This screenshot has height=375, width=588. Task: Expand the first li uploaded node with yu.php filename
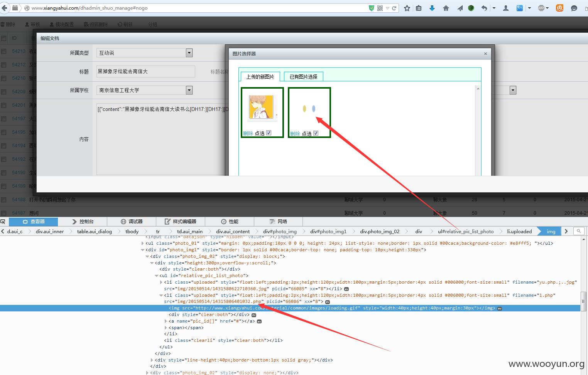pyautogui.click(x=161, y=283)
